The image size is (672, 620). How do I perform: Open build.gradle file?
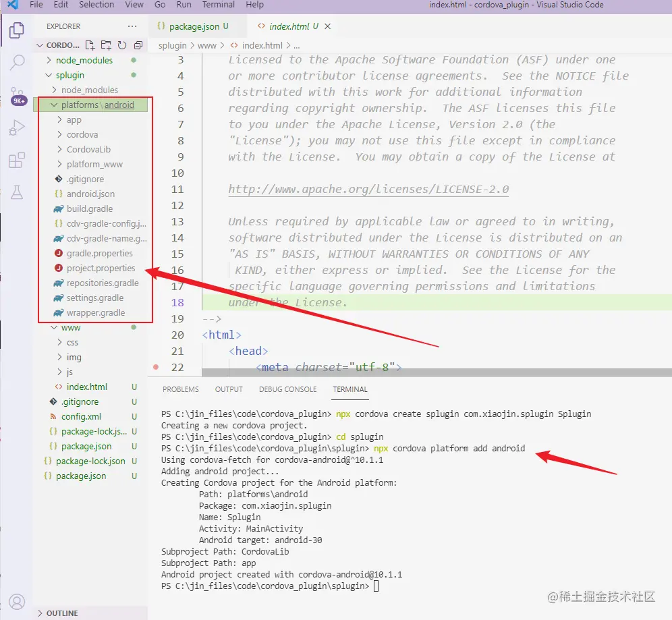click(x=90, y=208)
